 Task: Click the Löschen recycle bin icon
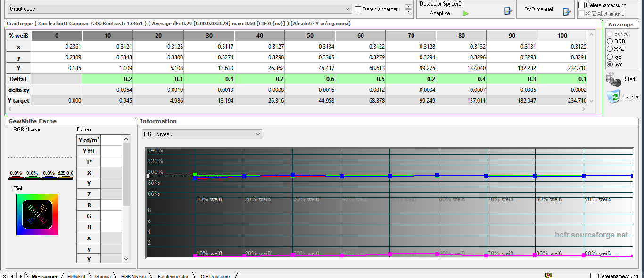pos(613,96)
